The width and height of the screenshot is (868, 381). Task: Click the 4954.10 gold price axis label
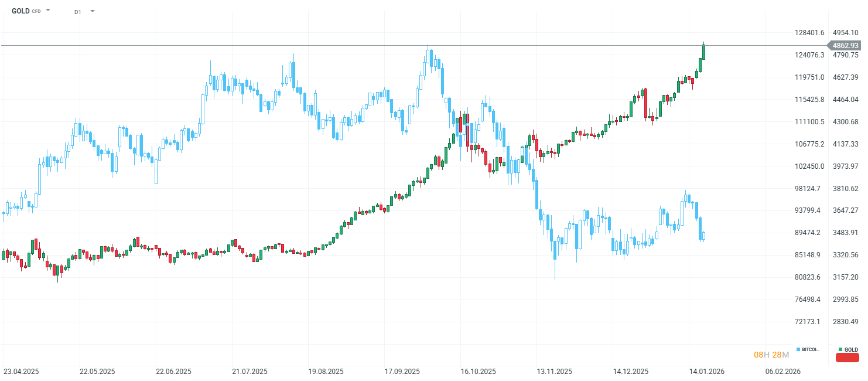click(846, 33)
